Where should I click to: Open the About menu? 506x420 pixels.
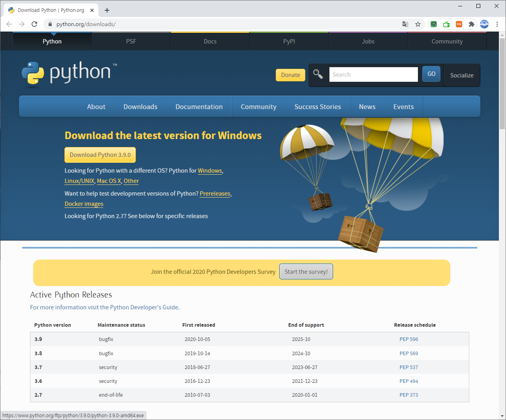pyautogui.click(x=96, y=107)
